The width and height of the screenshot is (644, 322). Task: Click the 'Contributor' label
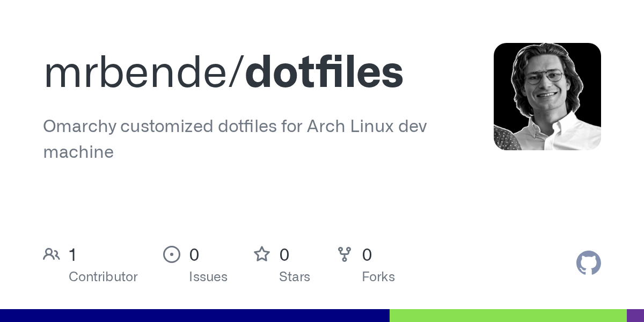[103, 277]
